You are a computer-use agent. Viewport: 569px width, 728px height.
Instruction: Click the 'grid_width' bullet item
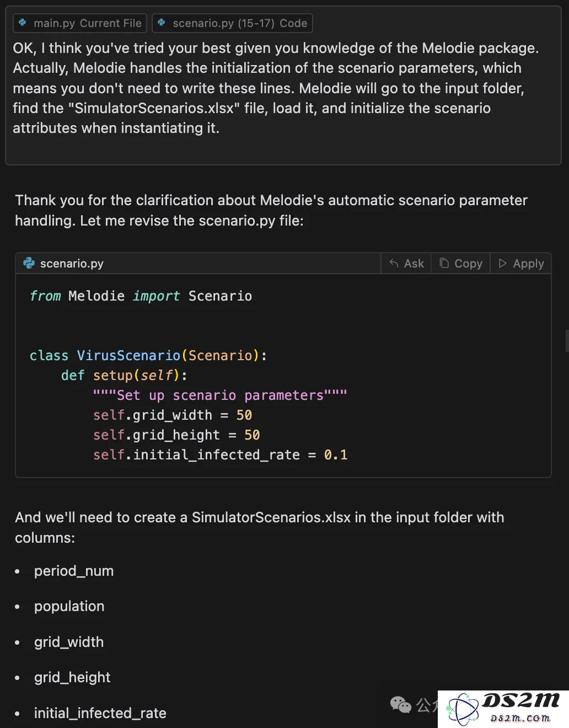[x=69, y=642]
